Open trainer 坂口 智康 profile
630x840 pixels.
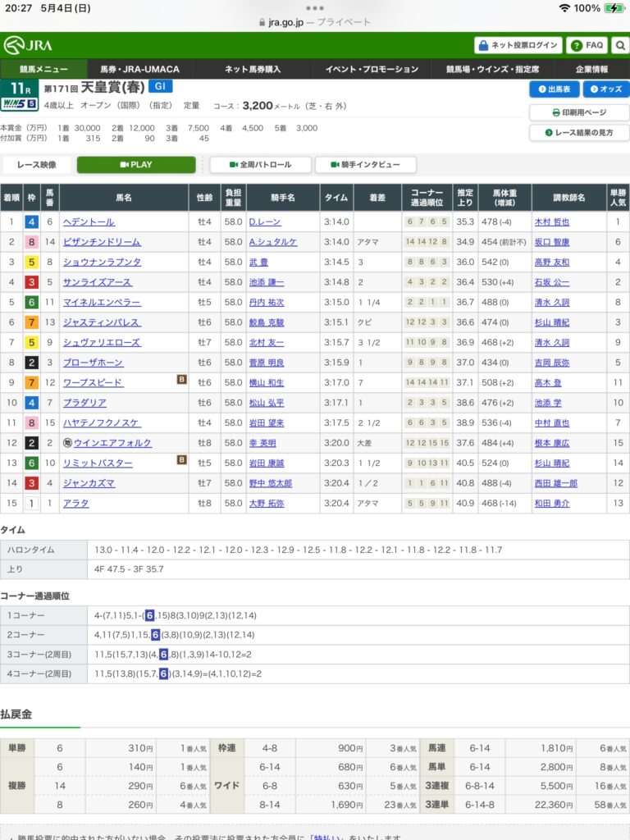(x=552, y=242)
